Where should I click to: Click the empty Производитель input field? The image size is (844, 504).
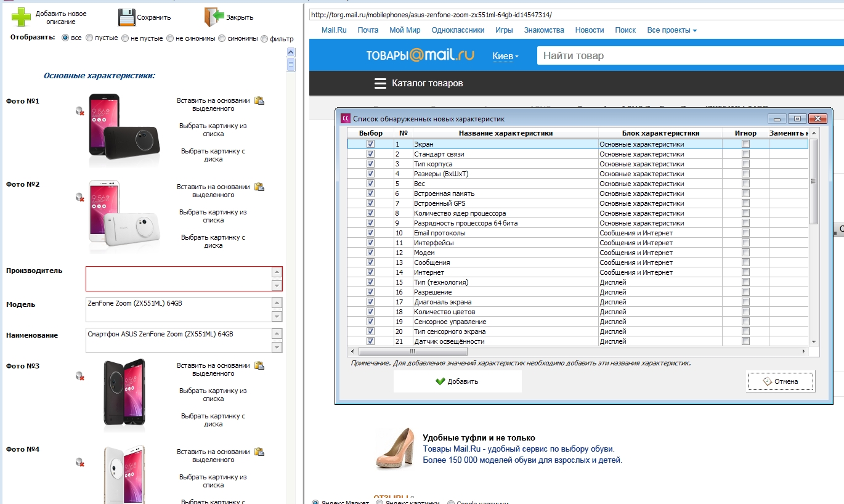pyautogui.click(x=179, y=278)
